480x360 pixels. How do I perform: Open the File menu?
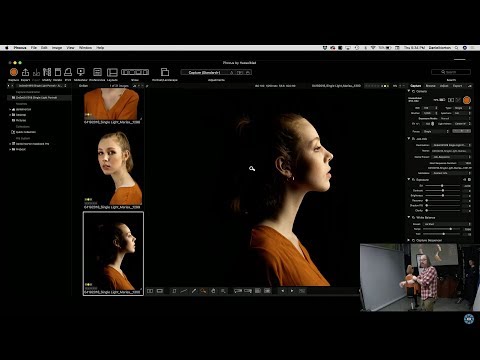(34, 48)
